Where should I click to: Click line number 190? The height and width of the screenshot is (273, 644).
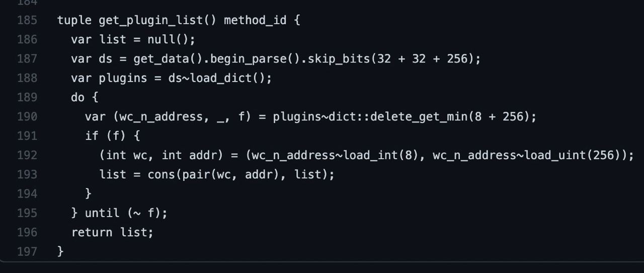tap(27, 117)
